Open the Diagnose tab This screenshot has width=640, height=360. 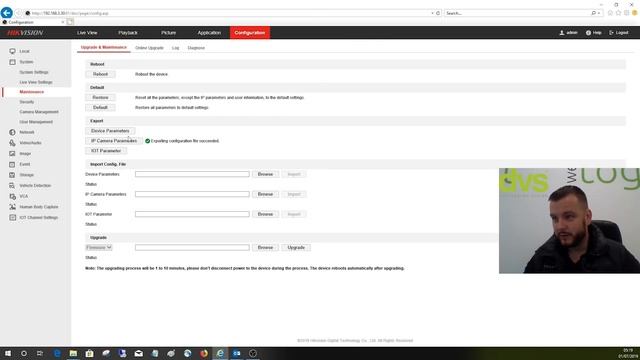click(x=196, y=48)
